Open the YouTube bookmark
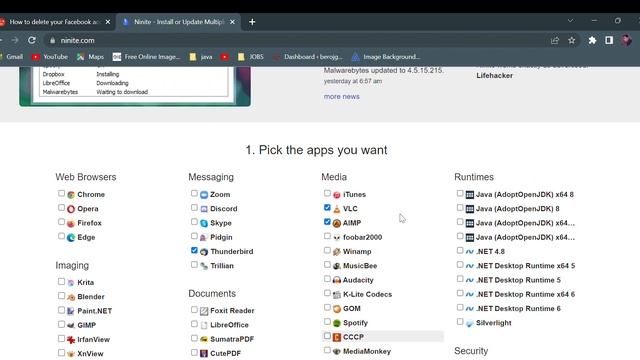Image resolution: width=640 pixels, height=360 pixels. coord(50,57)
